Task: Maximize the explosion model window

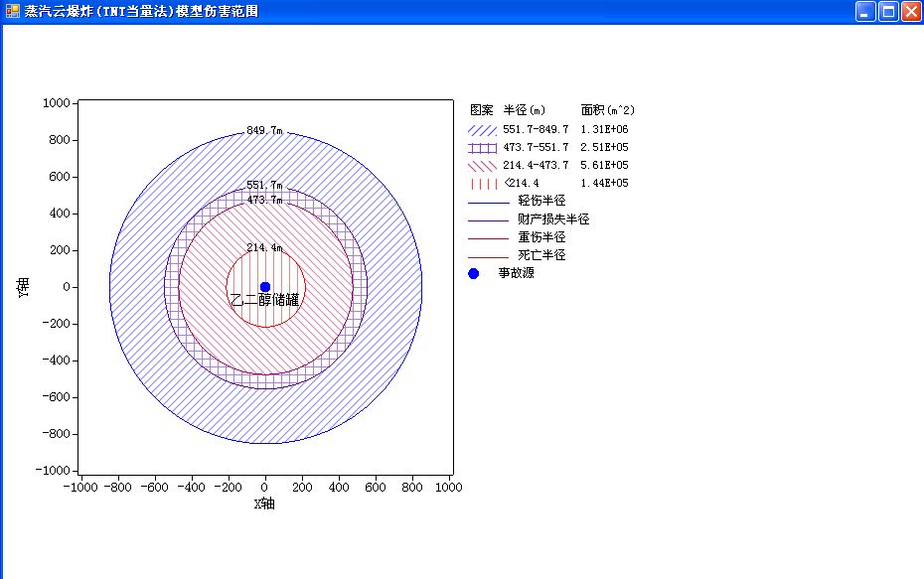Action: [x=888, y=12]
